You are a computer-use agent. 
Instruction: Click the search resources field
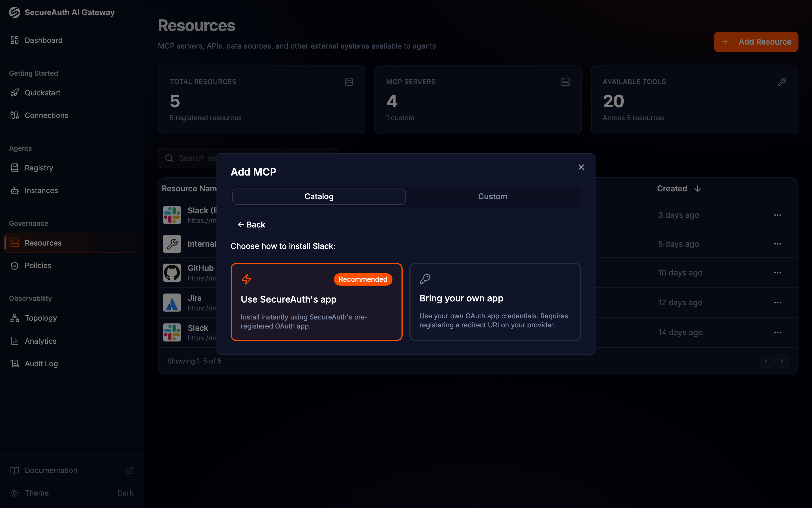(248, 158)
